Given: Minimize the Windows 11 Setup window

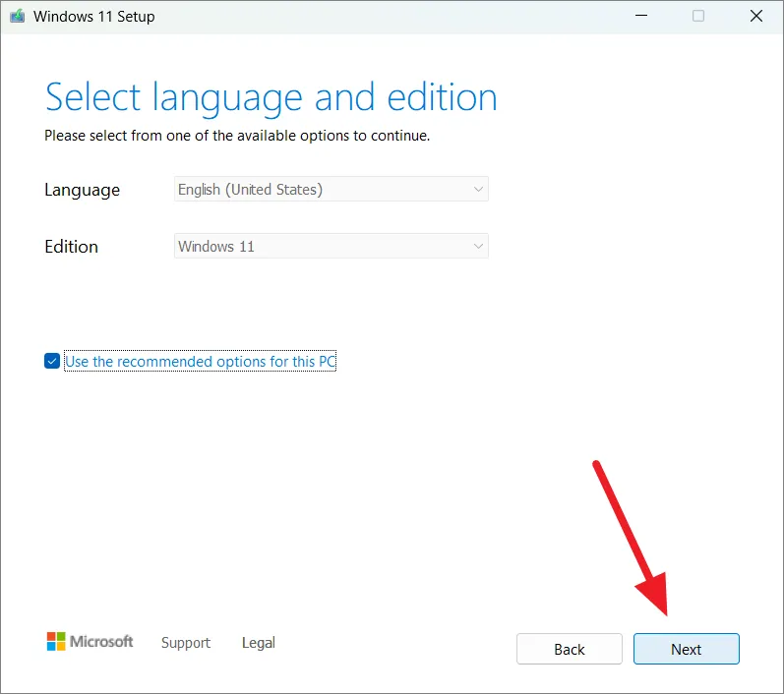Looking at the screenshot, I should (x=641, y=16).
